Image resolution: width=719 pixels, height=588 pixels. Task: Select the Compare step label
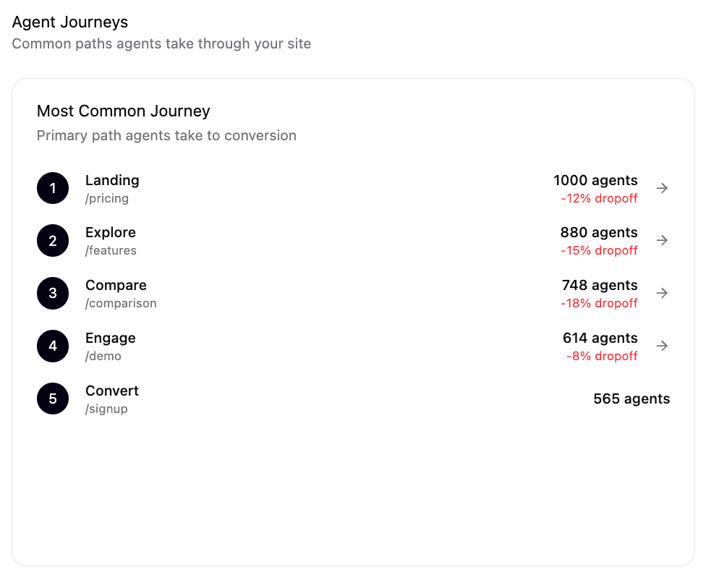116,285
